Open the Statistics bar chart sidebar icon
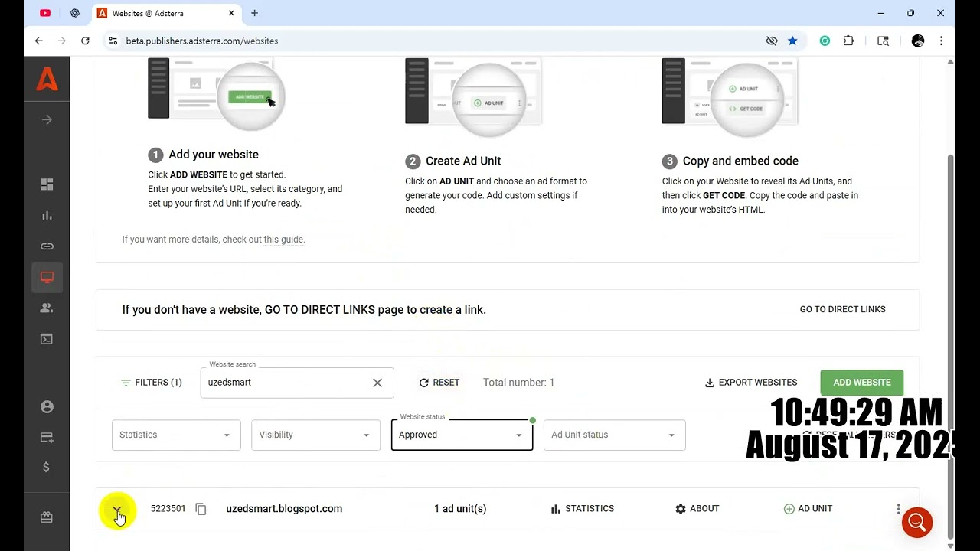980x551 pixels. click(x=47, y=216)
